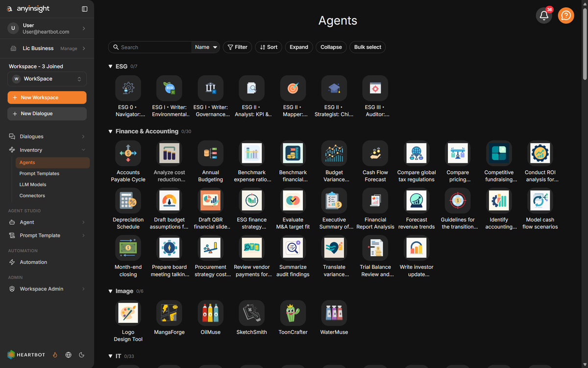Open the Accounts Payable Cycle agent
This screenshot has height=368, width=588.
click(128, 154)
